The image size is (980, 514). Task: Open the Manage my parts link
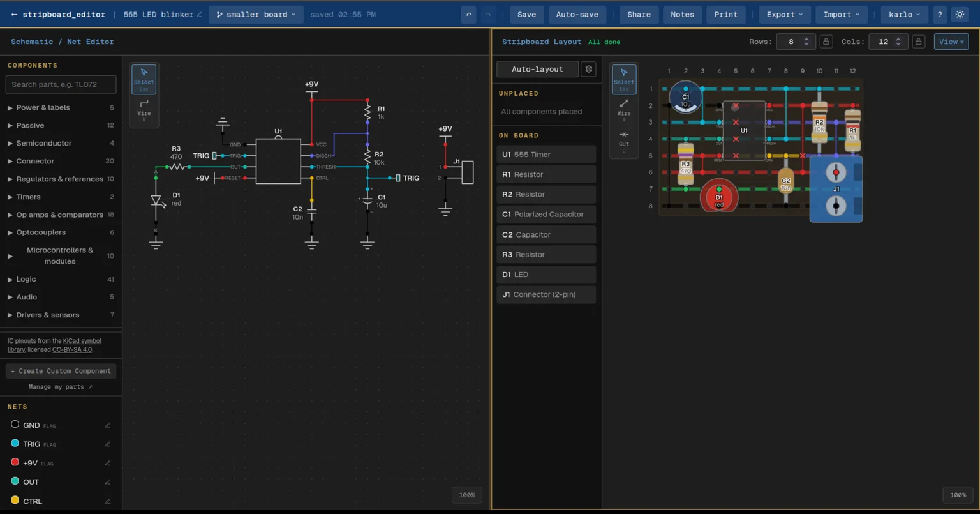tap(61, 387)
